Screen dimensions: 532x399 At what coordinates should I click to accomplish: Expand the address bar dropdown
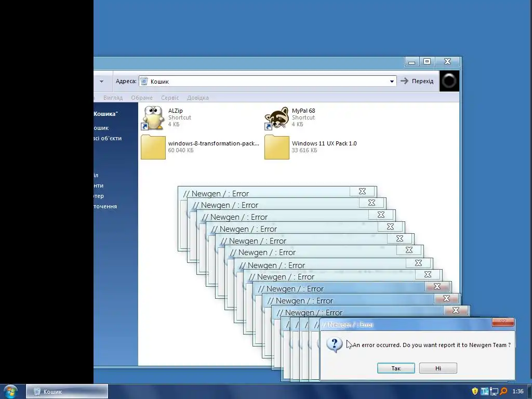(x=392, y=82)
